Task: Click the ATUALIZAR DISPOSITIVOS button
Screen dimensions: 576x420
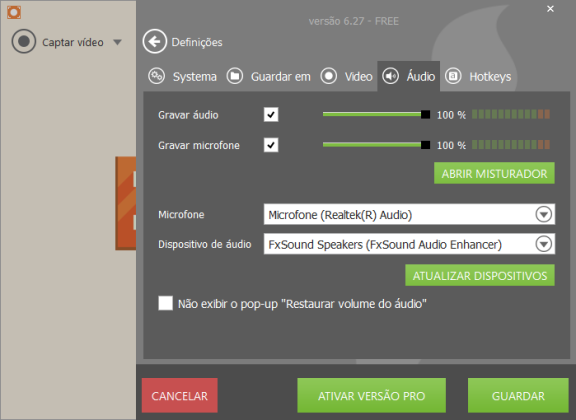Action: click(x=480, y=275)
